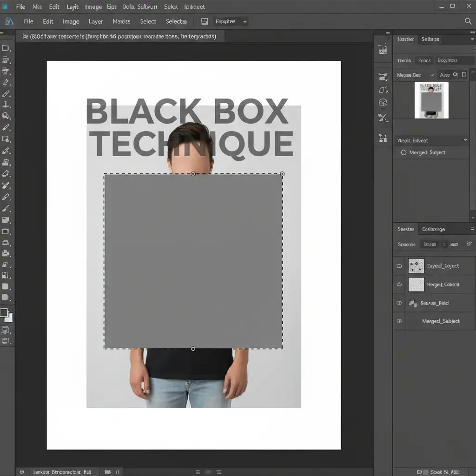The image size is (476, 476).
Task: Select the Merged_Subject radio button
Action: point(403,152)
